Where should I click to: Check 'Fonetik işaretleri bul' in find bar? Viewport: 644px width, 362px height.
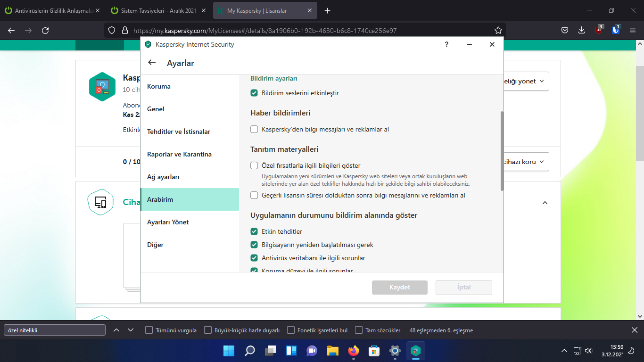coord(291,330)
